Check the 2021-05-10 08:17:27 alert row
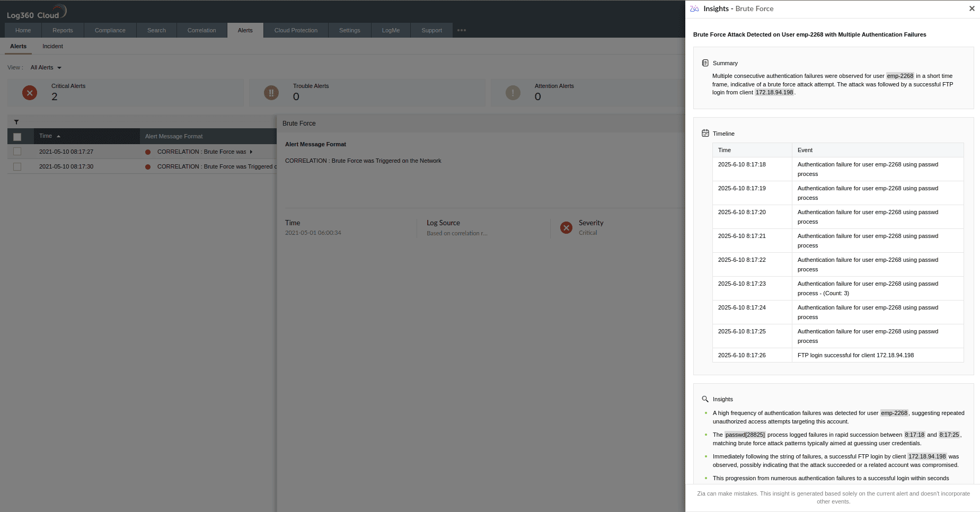The height and width of the screenshot is (512, 980). click(17, 151)
